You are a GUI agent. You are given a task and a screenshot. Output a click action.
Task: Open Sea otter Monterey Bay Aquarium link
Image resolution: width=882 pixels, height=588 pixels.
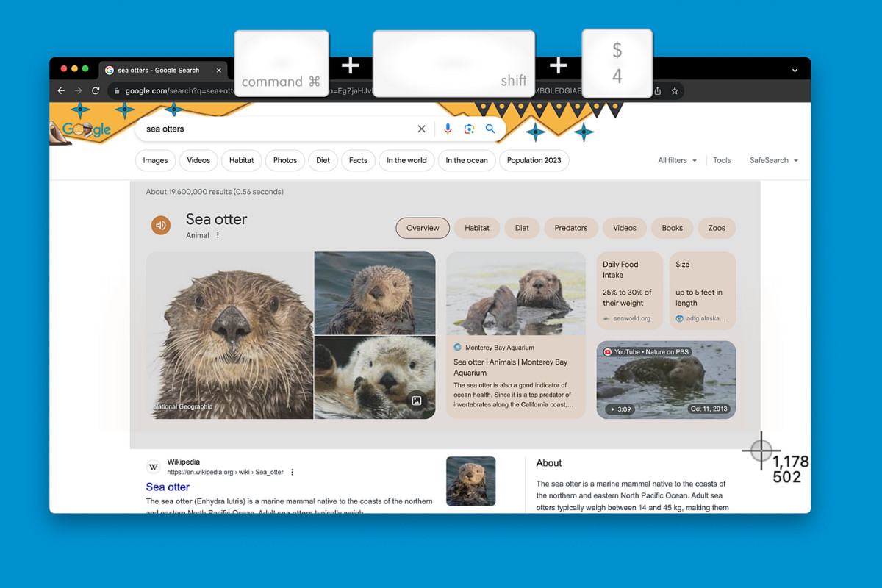(x=511, y=367)
